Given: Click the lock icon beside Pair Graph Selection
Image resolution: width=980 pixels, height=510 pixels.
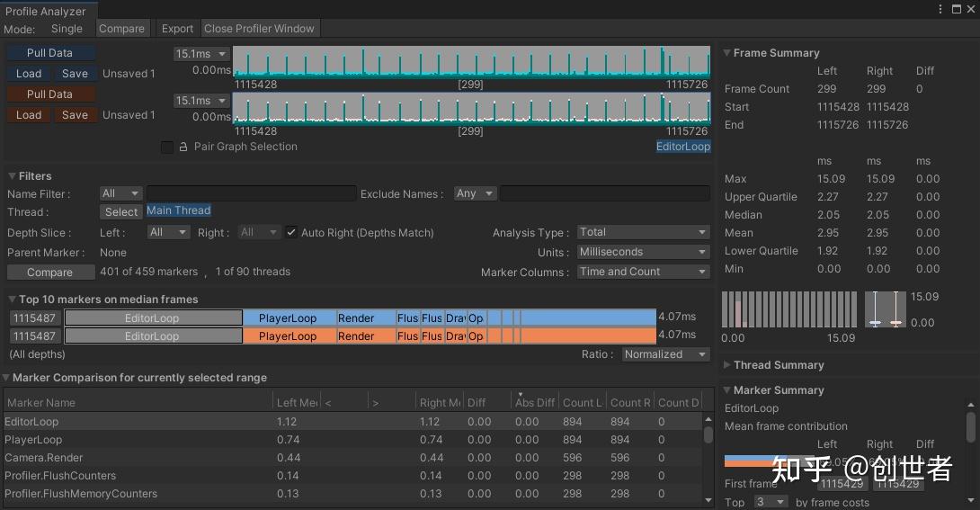Looking at the screenshot, I should pos(183,147).
